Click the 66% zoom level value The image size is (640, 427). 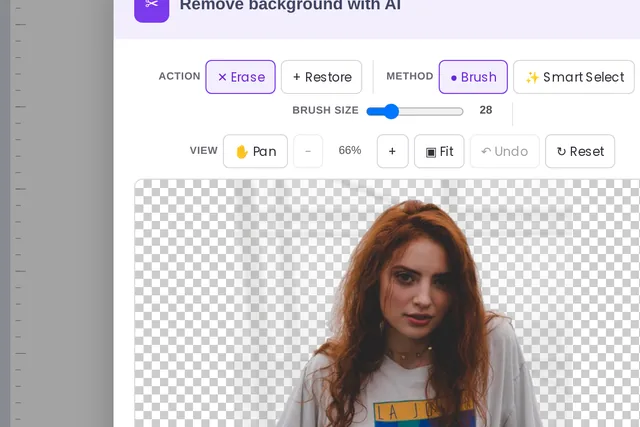(x=350, y=150)
